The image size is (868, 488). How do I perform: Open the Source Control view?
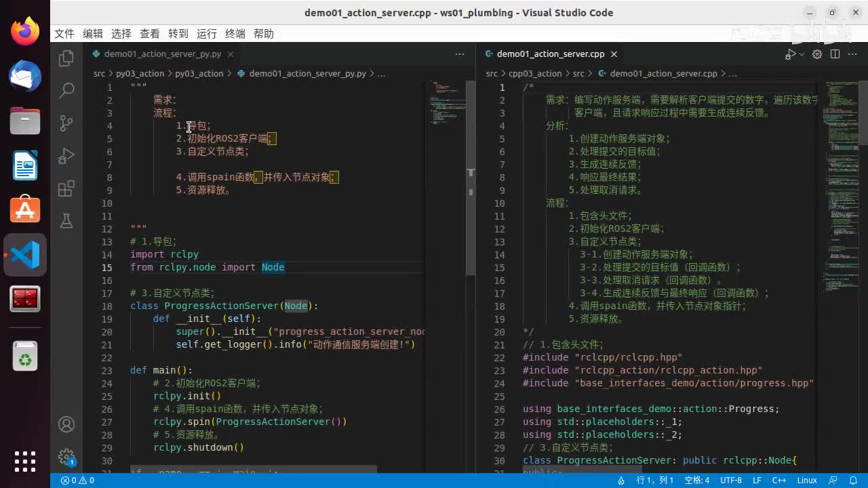(x=66, y=123)
